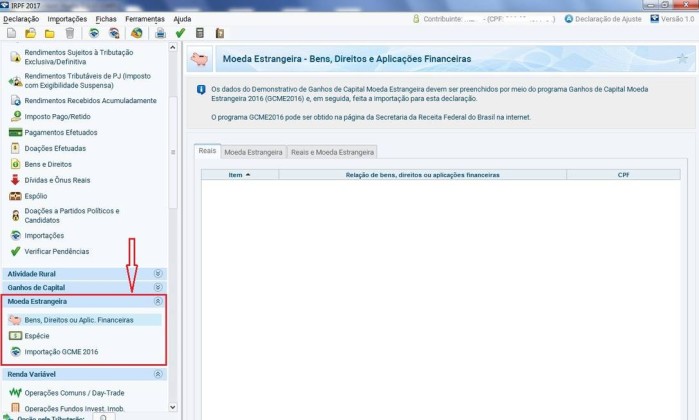Select Importação GCME 2016 in sidebar

(60, 352)
